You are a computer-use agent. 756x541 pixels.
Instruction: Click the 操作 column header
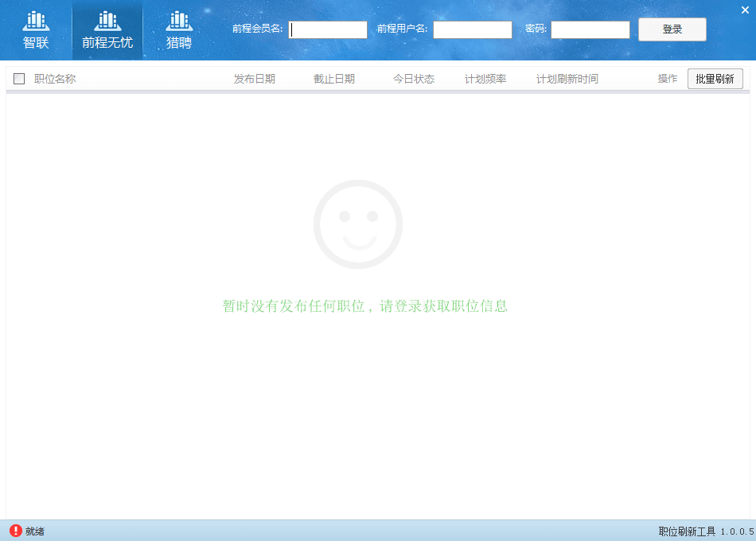(668, 79)
